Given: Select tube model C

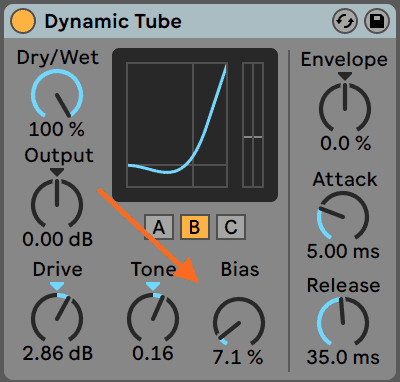Looking at the screenshot, I should 231,227.
